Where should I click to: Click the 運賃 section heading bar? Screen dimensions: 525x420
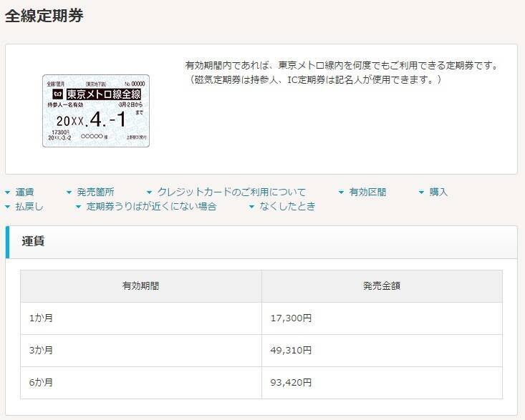click(261, 242)
